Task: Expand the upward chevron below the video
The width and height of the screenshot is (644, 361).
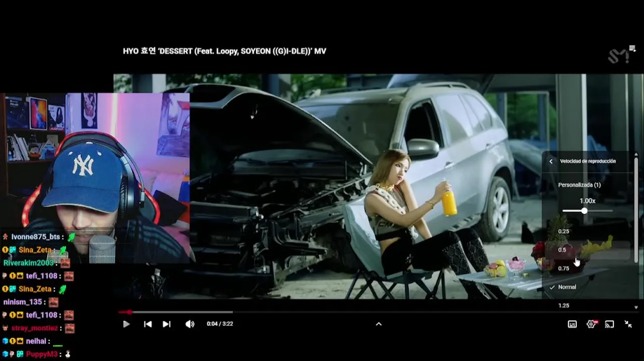Action: 379,324
